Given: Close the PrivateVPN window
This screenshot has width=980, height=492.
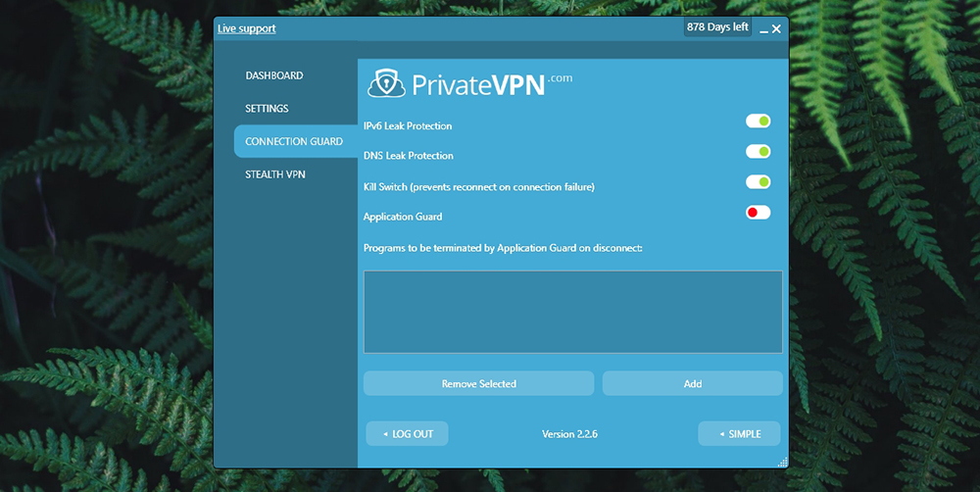Looking at the screenshot, I should [x=777, y=29].
